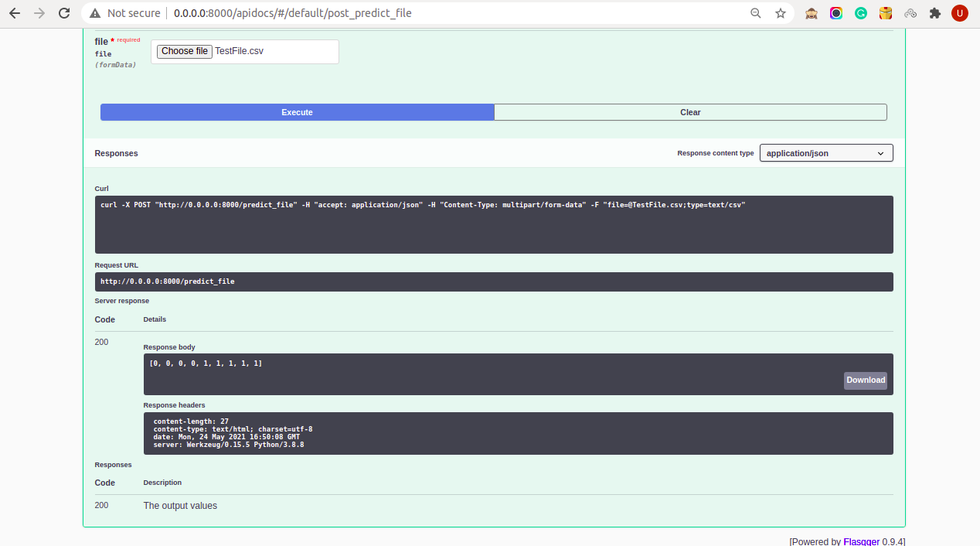The image size is (980, 546).
Task: Download the response body
Action: tap(866, 380)
